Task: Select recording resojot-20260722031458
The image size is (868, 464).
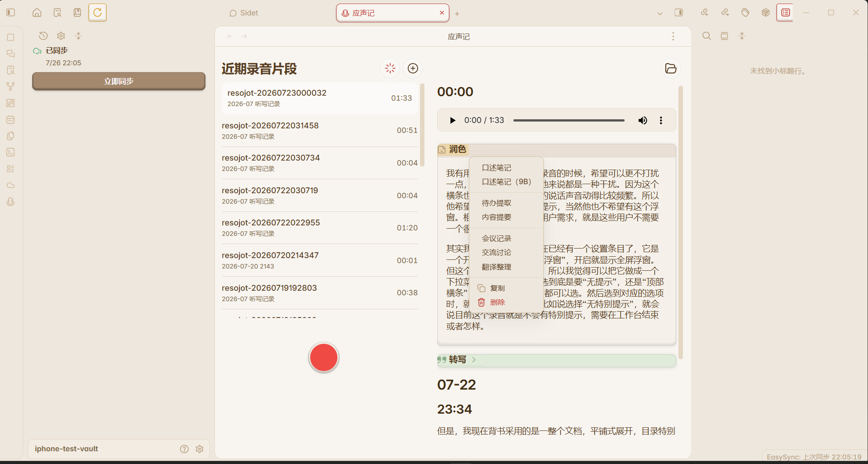Action: 320,131
